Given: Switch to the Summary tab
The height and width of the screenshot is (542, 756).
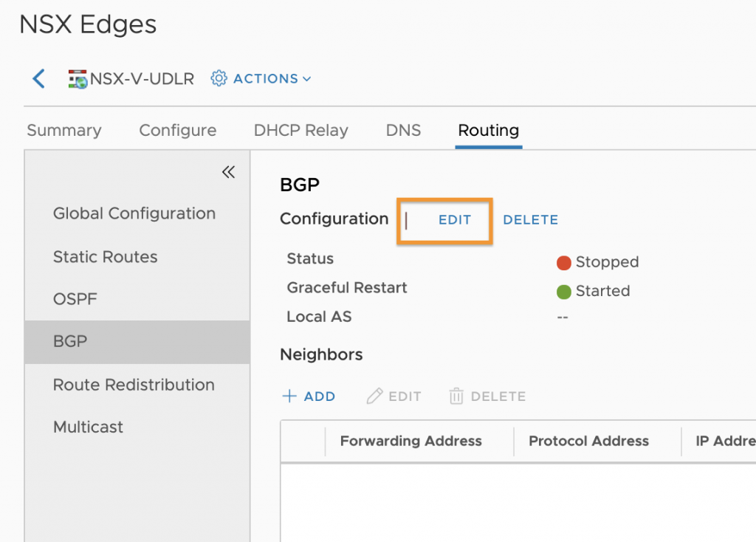Looking at the screenshot, I should click(64, 130).
